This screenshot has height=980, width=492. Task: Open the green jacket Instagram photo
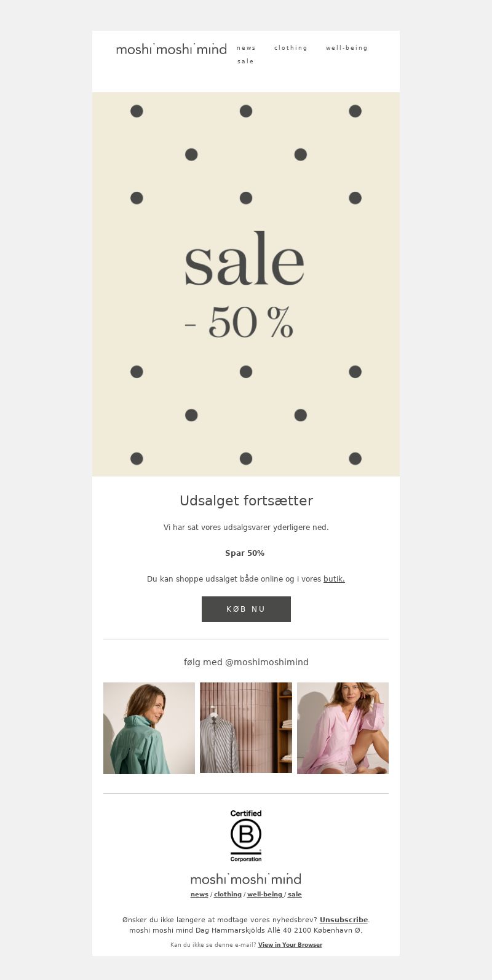[149, 728]
